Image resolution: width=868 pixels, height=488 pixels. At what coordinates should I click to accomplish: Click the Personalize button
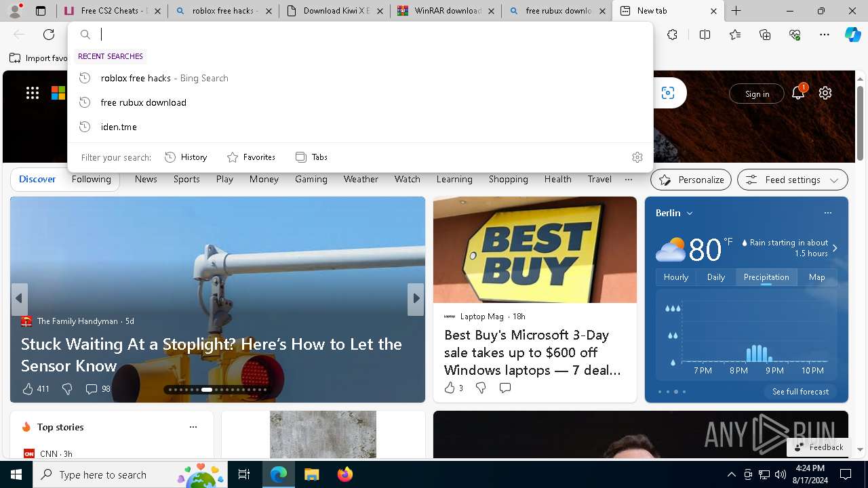point(691,180)
